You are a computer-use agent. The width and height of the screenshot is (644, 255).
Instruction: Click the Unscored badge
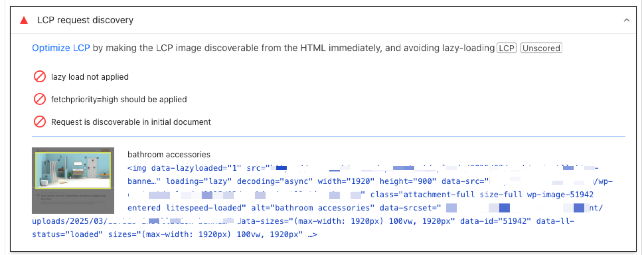point(541,48)
